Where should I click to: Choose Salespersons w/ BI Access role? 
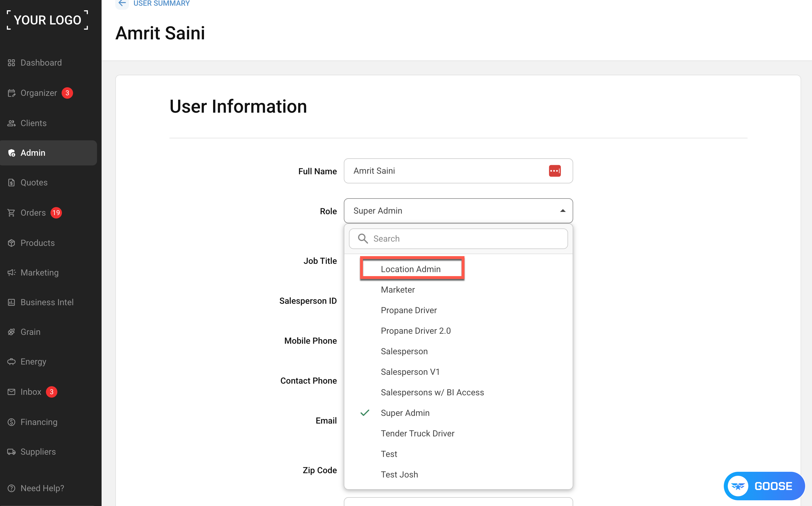(x=432, y=392)
